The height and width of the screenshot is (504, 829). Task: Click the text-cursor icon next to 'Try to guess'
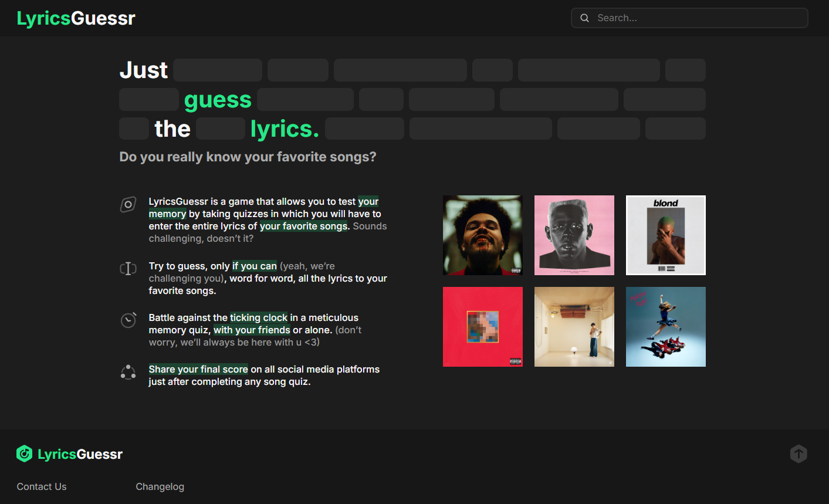click(x=128, y=268)
